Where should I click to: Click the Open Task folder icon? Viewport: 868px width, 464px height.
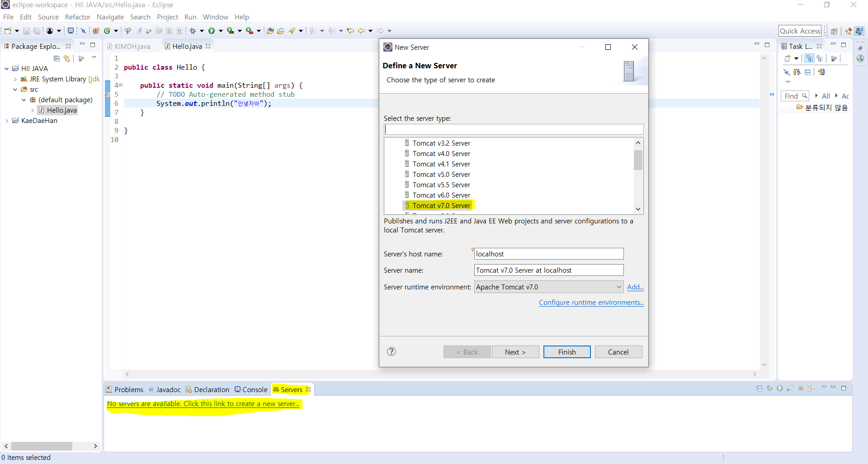tap(281, 31)
